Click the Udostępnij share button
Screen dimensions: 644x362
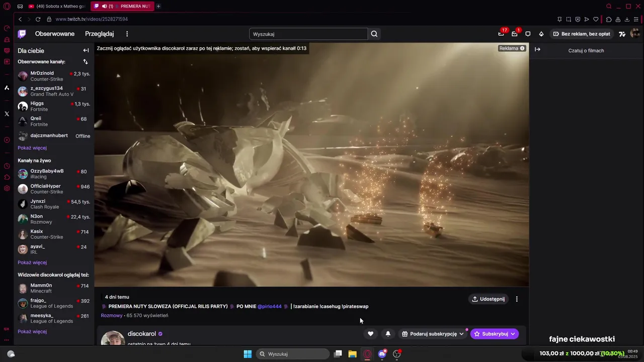click(x=488, y=299)
